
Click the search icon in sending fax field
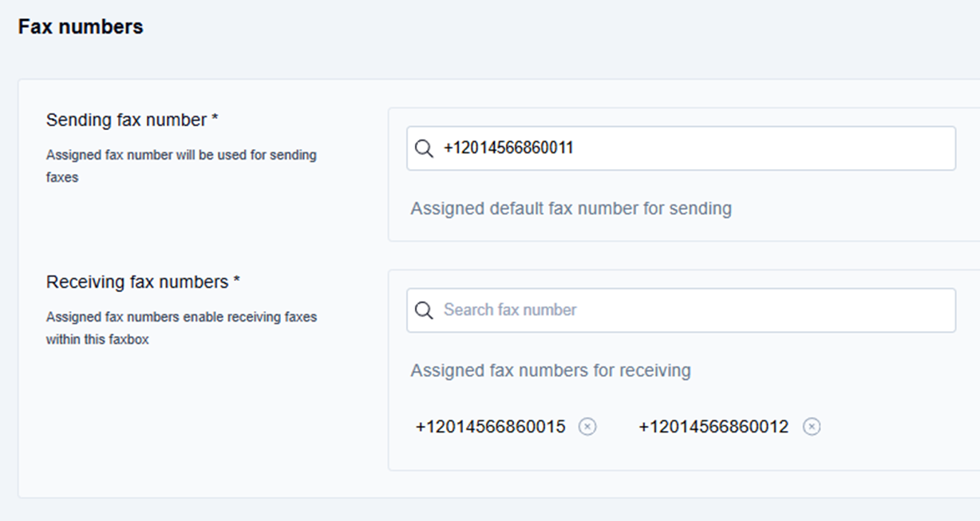[x=425, y=148]
